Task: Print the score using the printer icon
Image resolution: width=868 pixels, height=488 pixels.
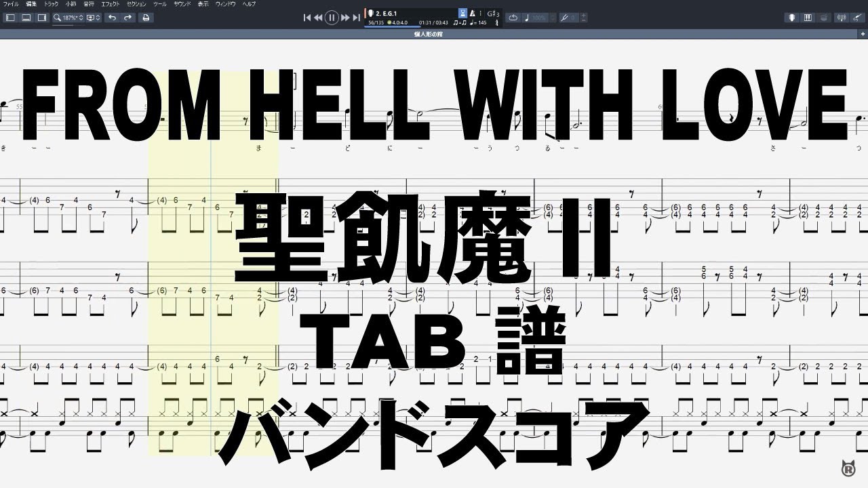Action: (145, 18)
